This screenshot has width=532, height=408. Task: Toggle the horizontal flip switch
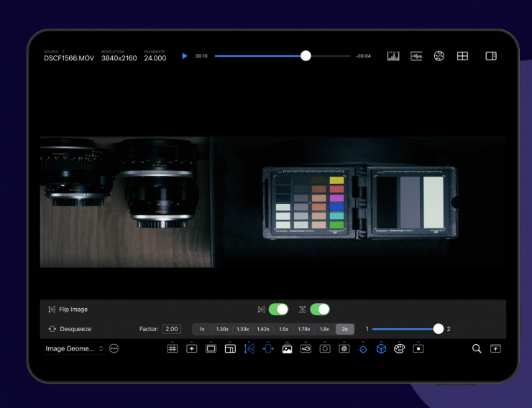[278, 309]
